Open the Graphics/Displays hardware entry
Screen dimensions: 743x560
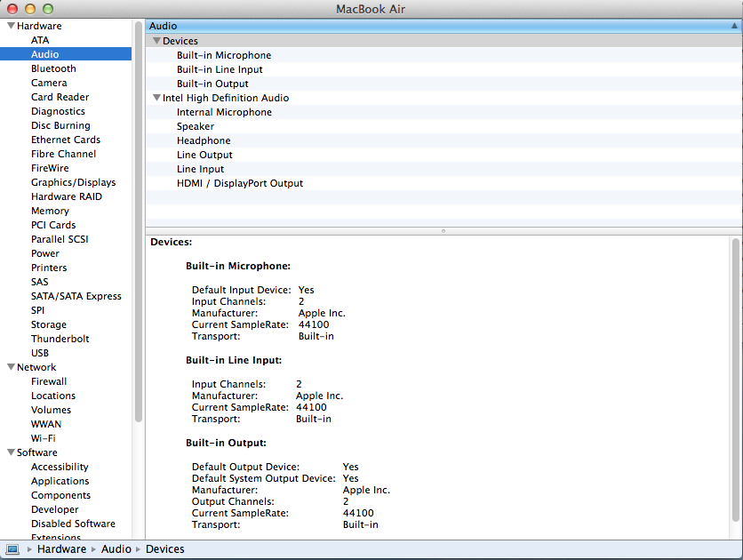pos(73,182)
